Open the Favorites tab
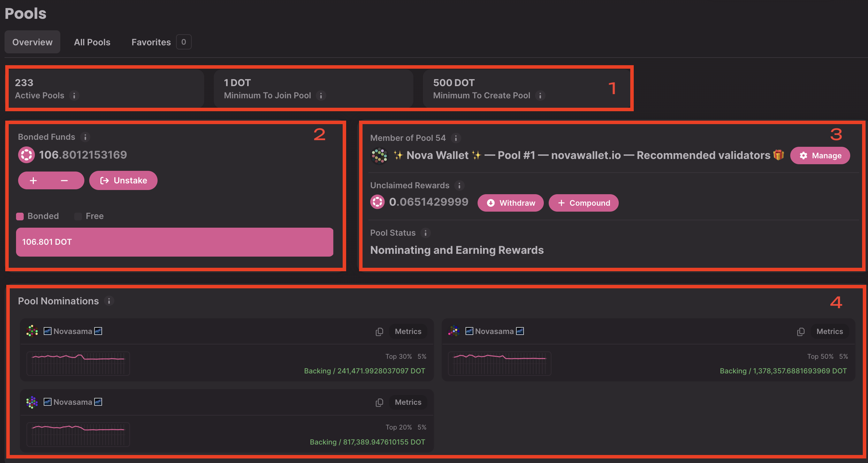This screenshot has width=868, height=463. coord(151,42)
